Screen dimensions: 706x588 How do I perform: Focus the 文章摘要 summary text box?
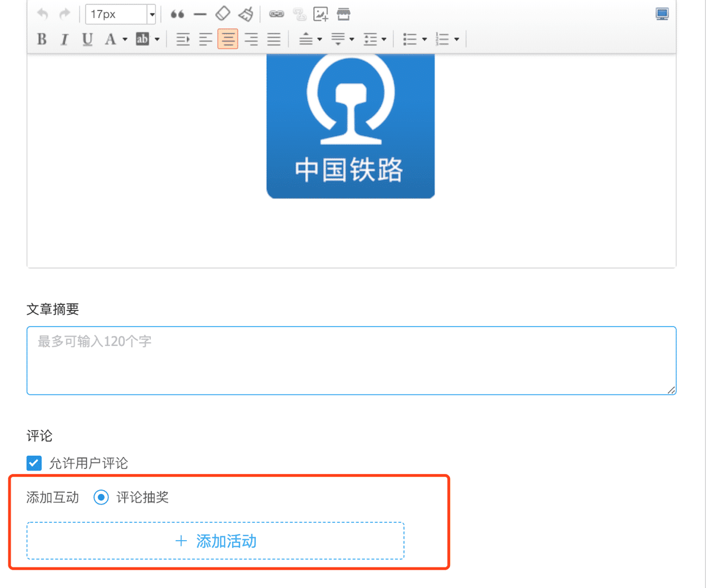pyautogui.click(x=352, y=360)
